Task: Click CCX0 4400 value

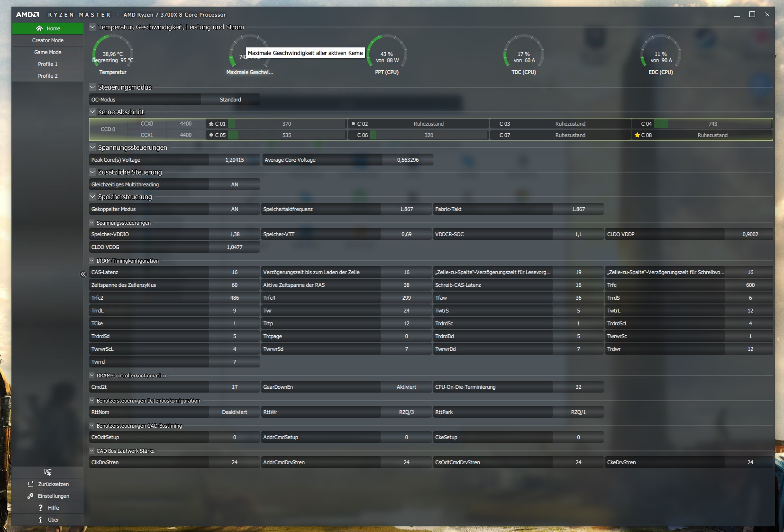Action: coord(186,124)
